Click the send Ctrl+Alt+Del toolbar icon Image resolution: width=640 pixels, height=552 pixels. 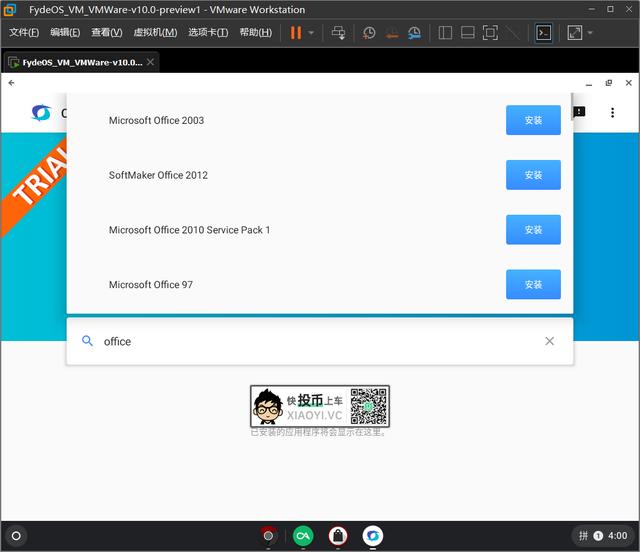(x=339, y=33)
